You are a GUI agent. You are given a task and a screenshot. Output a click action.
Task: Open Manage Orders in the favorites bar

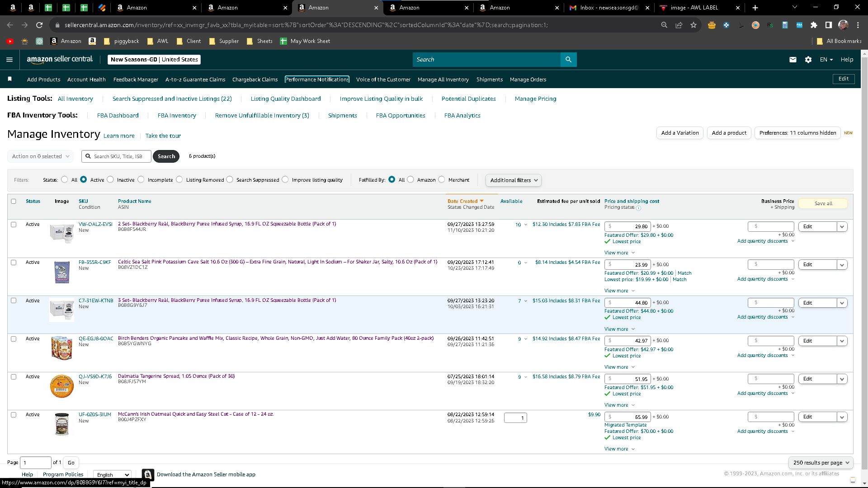pos(528,80)
